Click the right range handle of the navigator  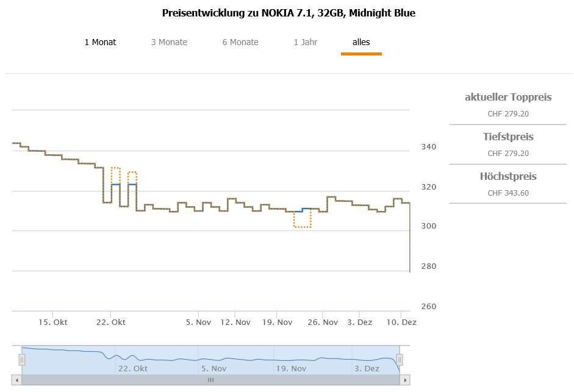coord(400,360)
